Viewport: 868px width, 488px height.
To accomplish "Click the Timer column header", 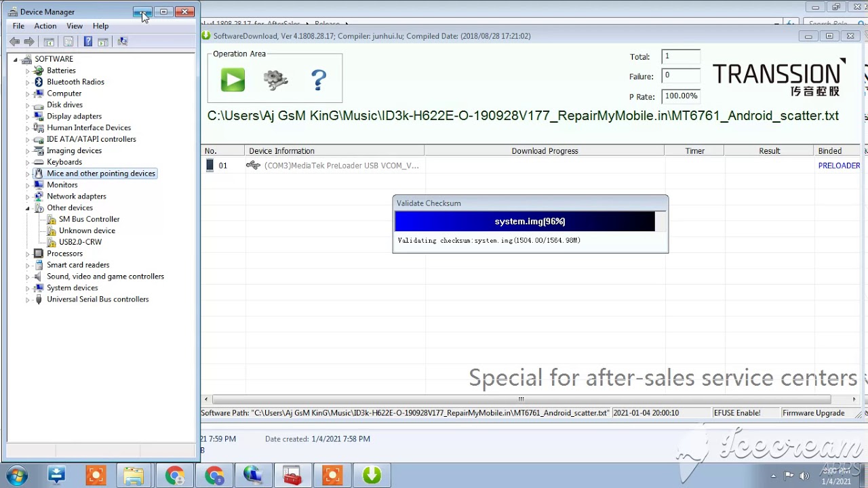I will point(694,151).
